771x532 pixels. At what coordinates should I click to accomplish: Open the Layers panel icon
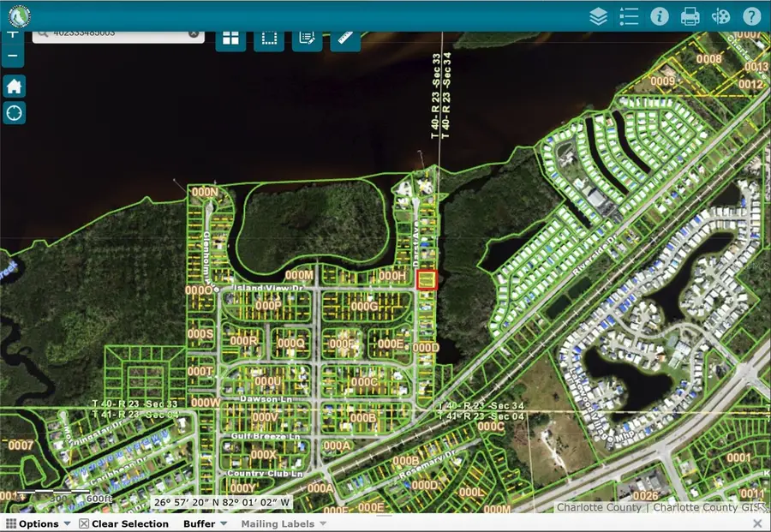tap(598, 15)
